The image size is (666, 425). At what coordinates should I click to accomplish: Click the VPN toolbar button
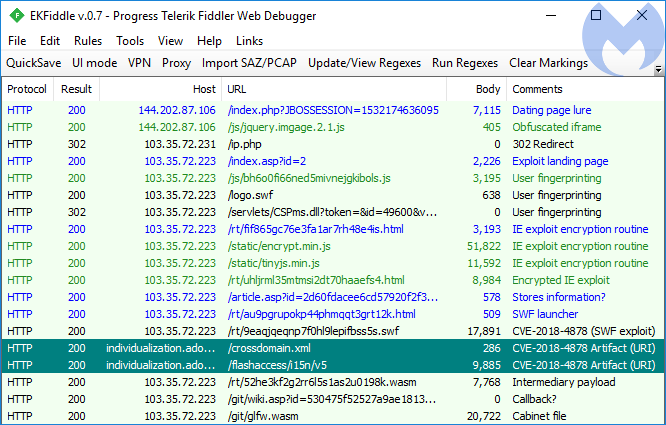click(x=139, y=63)
